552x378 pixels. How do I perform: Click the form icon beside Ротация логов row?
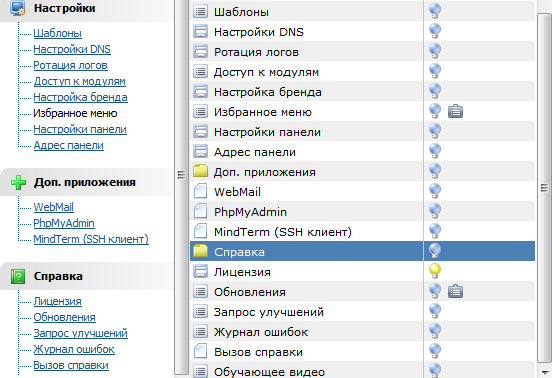click(201, 52)
